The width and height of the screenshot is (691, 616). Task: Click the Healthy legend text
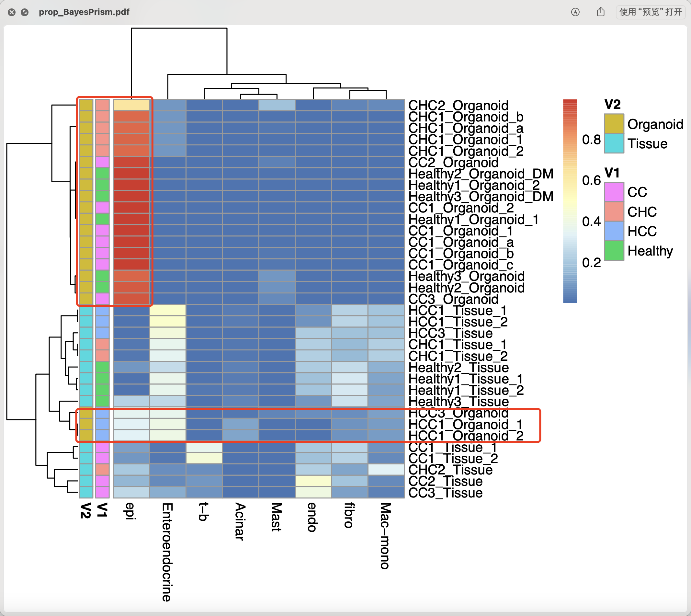coord(650,251)
